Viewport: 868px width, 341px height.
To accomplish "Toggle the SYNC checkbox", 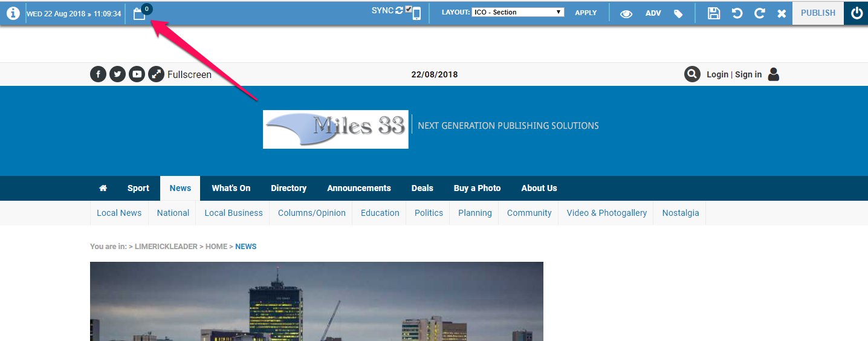I will (409, 9).
